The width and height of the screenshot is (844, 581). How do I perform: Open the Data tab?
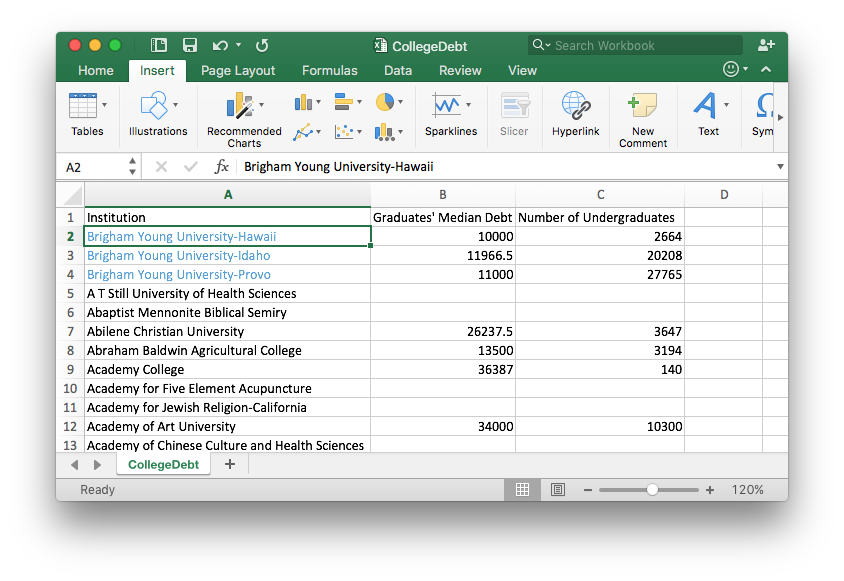click(x=398, y=71)
